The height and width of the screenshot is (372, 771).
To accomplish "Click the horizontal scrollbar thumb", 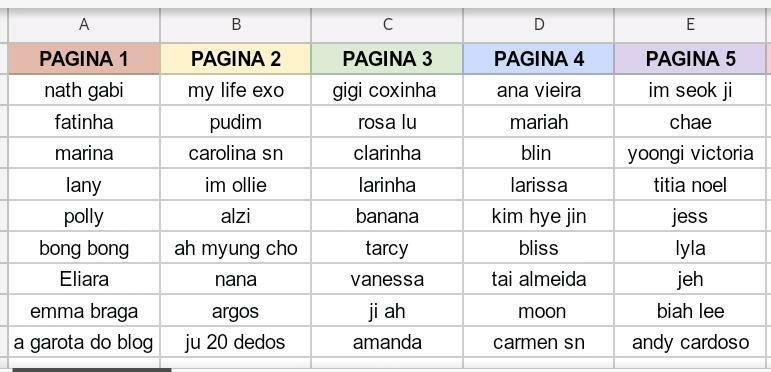I will point(92,370).
